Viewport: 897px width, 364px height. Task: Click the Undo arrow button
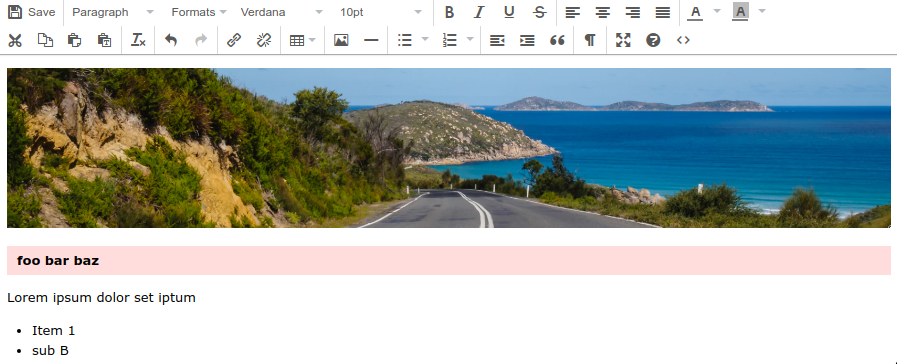170,40
